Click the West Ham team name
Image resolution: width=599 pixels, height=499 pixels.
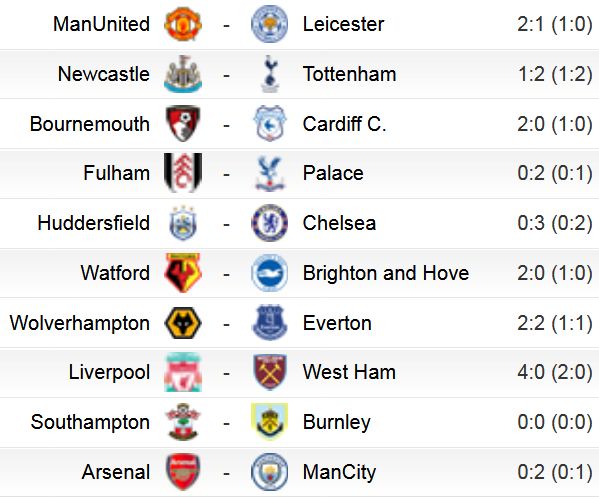[x=349, y=372]
